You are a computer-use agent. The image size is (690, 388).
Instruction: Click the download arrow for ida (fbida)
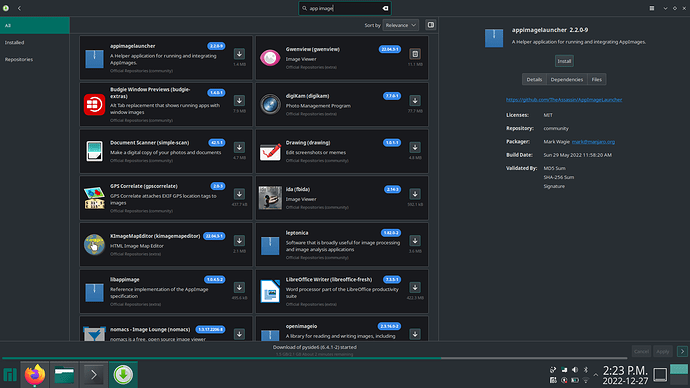tap(415, 194)
